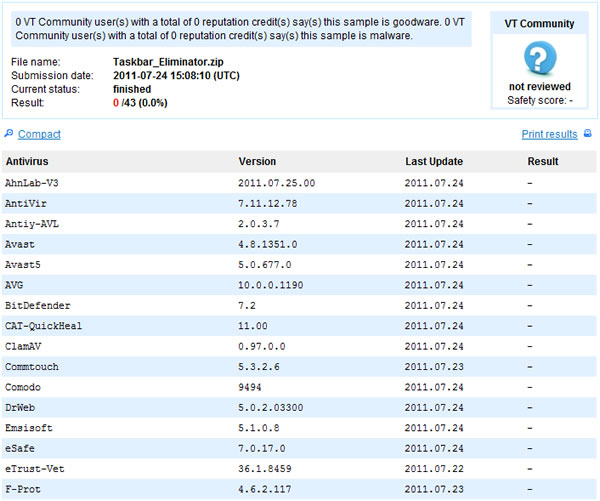Click the Last Update column header
Image resolution: width=600 pixels, height=501 pixels.
(435, 161)
